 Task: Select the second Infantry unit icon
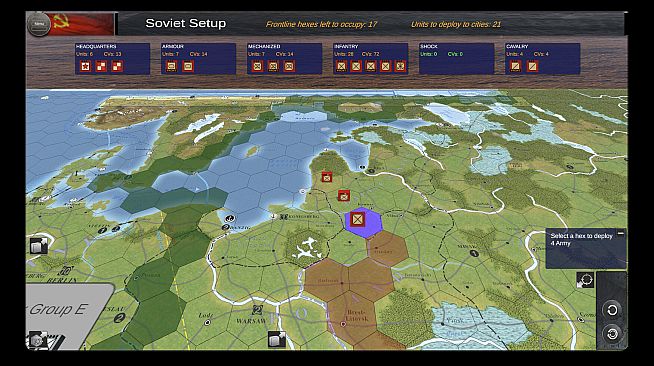coord(356,66)
